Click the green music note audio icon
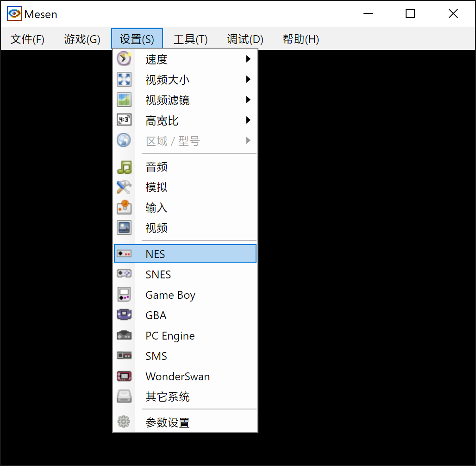This screenshot has height=466, width=476. (x=124, y=167)
